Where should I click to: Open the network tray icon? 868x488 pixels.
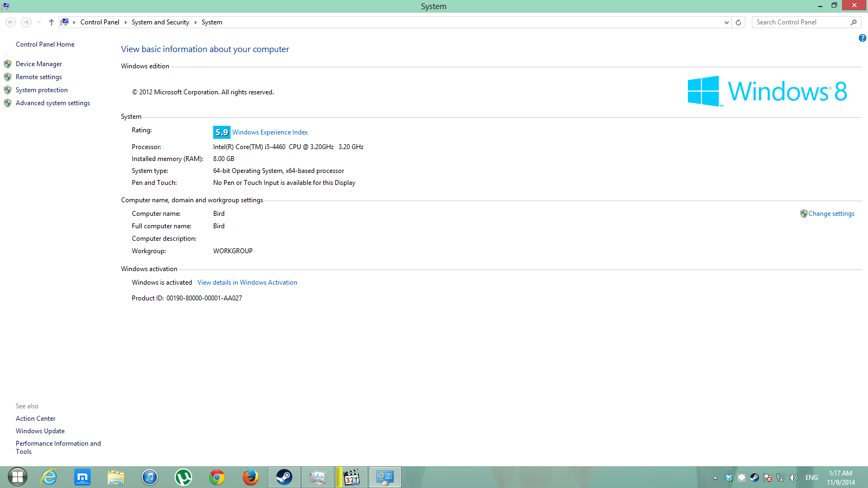coord(781,478)
